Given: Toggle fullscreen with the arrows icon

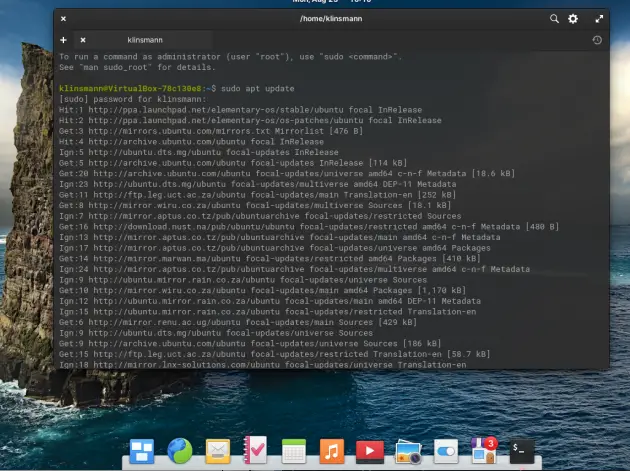Looking at the screenshot, I should coord(599,18).
